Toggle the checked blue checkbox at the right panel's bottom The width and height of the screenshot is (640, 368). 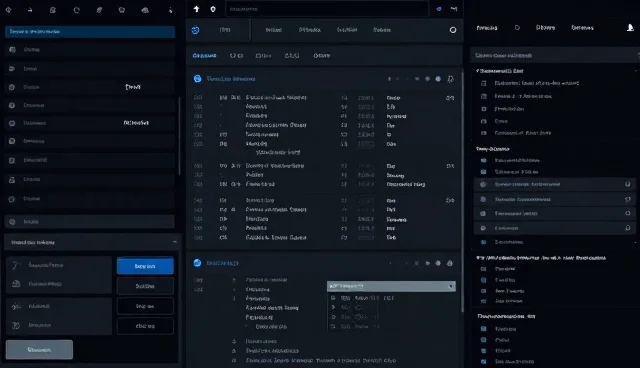484,361
